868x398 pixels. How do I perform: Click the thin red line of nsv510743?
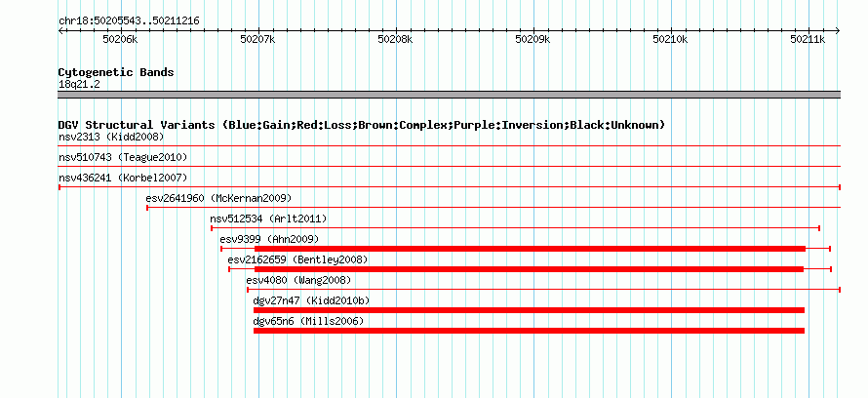tap(450, 166)
